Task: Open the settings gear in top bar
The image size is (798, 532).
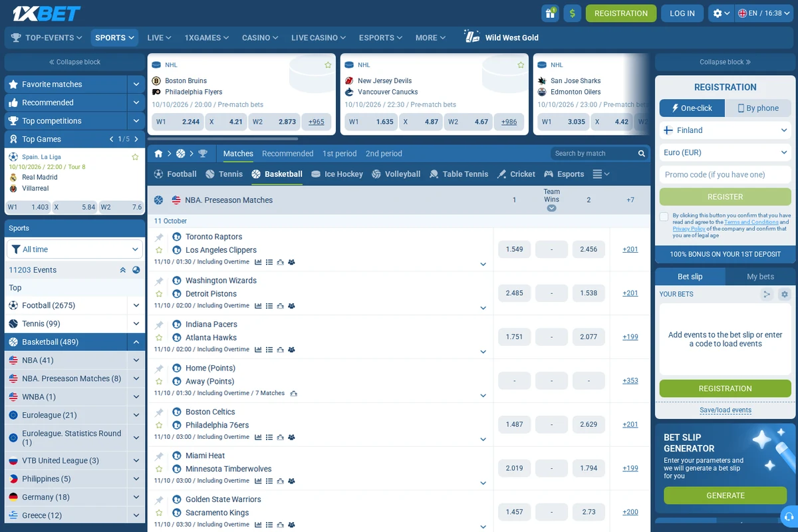Action: pyautogui.click(x=721, y=13)
